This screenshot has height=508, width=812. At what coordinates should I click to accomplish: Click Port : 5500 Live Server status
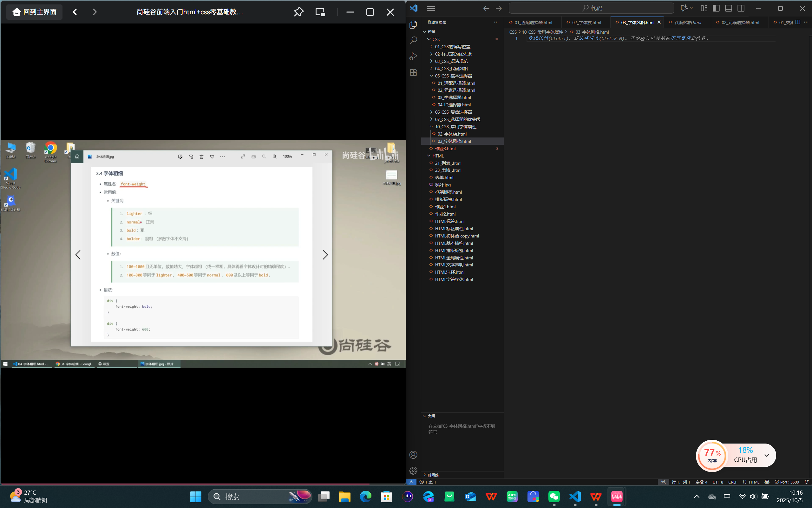tap(787, 482)
